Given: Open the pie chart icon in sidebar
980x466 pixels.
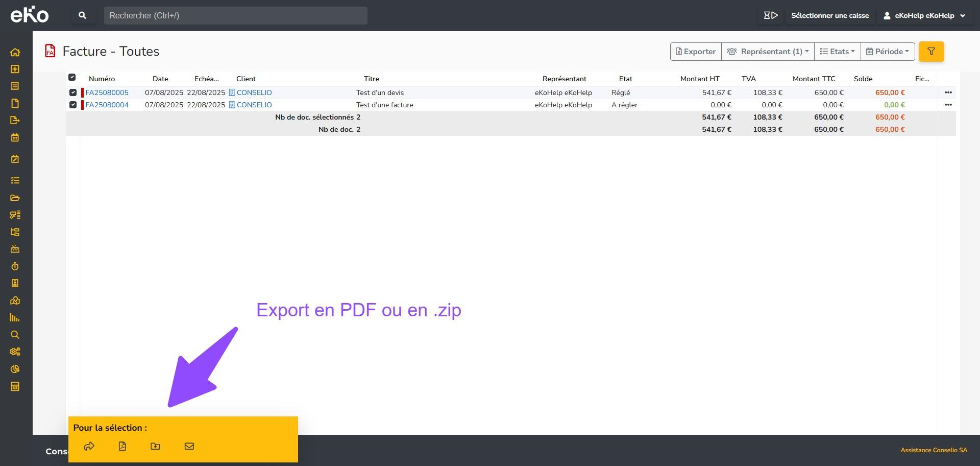Looking at the screenshot, I should pos(15,369).
